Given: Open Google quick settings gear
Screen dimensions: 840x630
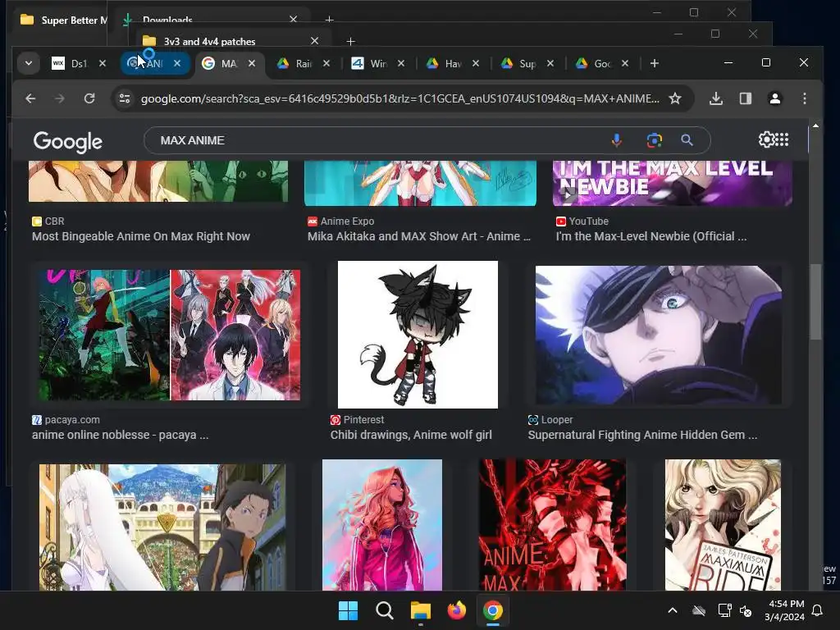Looking at the screenshot, I should [x=766, y=139].
